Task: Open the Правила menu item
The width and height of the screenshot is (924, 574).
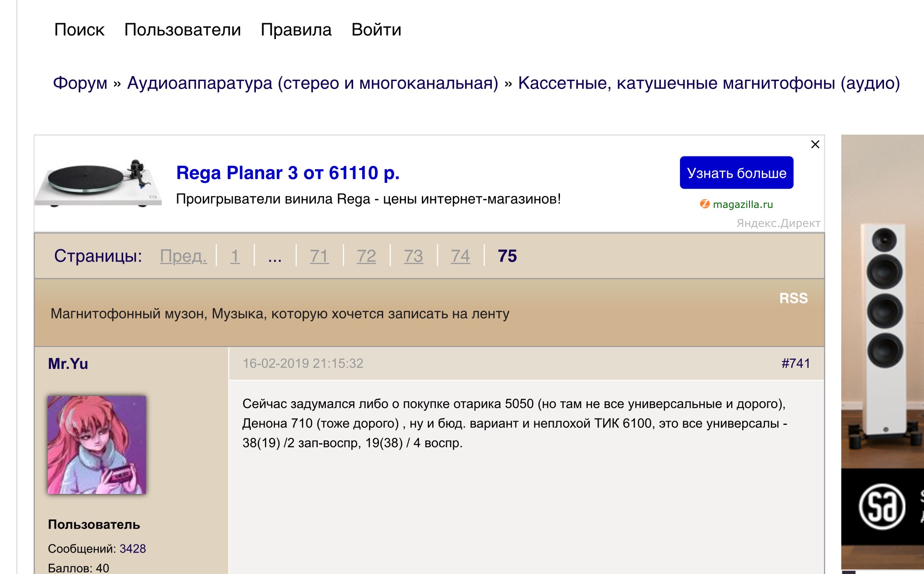Action: tap(296, 30)
